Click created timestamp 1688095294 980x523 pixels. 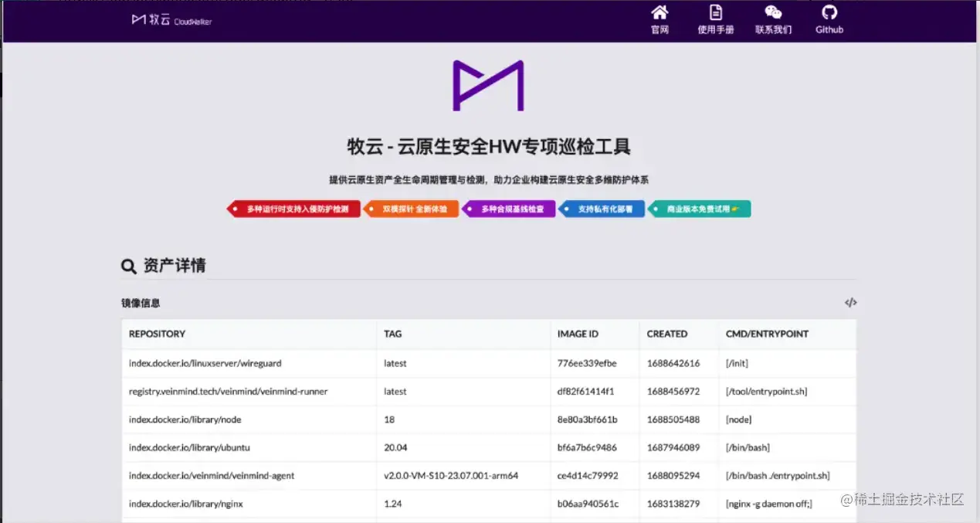pyautogui.click(x=673, y=476)
